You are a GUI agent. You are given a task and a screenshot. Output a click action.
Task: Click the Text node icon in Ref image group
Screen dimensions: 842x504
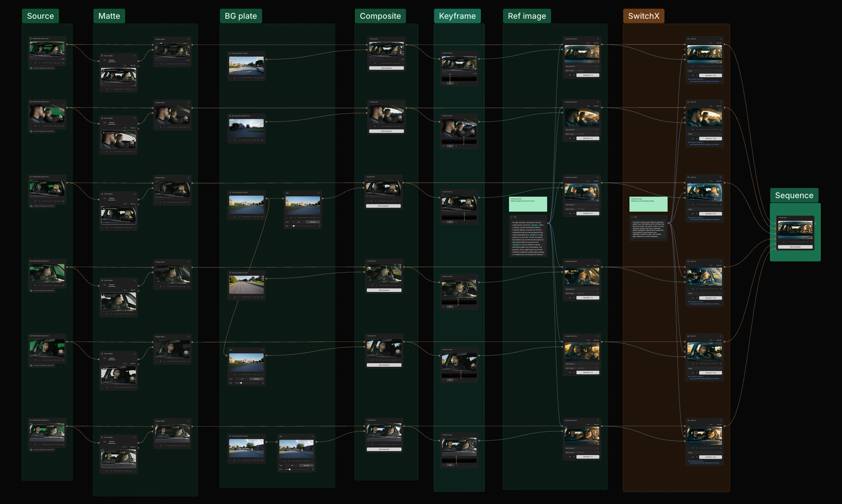pos(512,217)
